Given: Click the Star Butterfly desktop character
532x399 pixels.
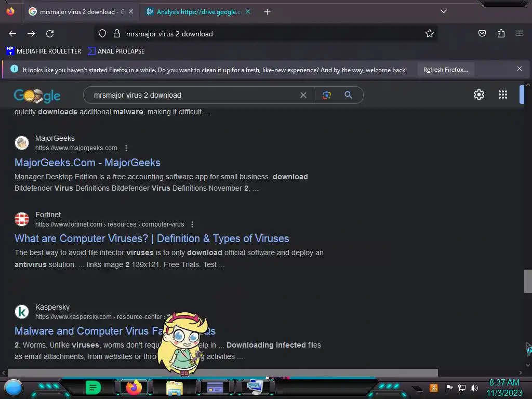Looking at the screenshot, I should pyautogui.click(x=183, y=344).
